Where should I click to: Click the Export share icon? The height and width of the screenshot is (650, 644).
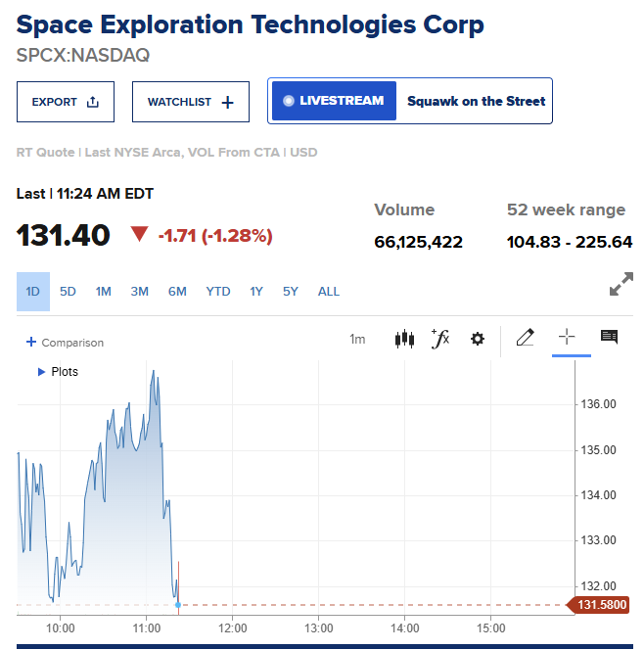(x=93, y=102)
